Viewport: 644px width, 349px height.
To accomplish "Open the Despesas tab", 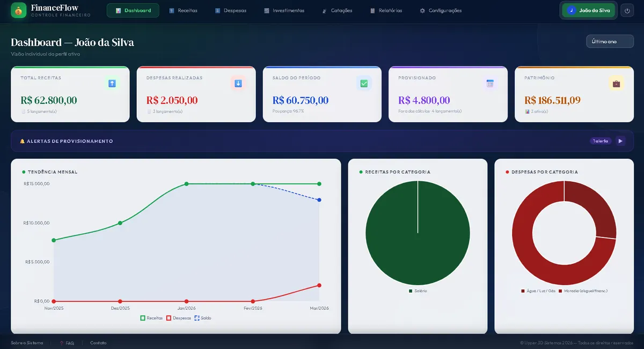I will (231, 10).
